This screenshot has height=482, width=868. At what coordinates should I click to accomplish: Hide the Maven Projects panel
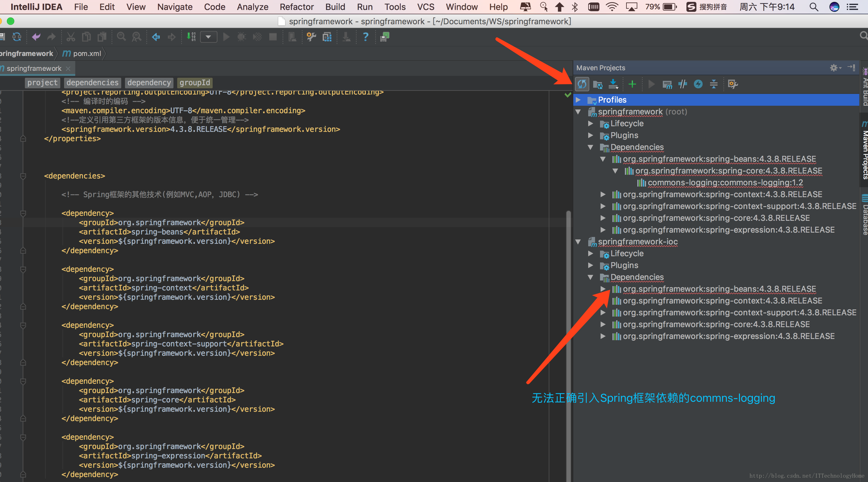[851, 67]
